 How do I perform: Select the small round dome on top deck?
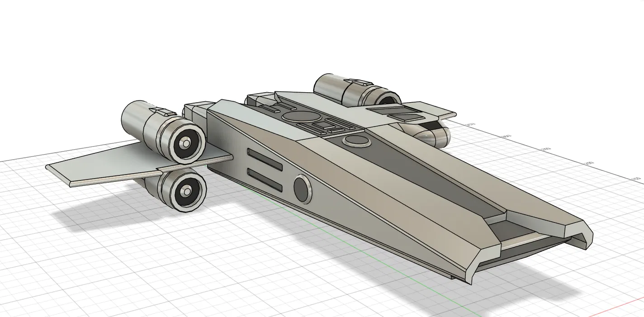[x=357, y=140]
